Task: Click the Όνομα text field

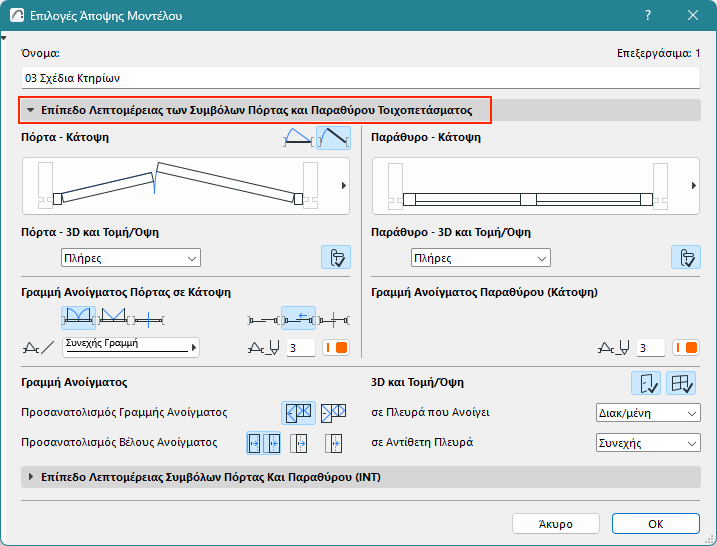Action: click(x=359, y=76)
